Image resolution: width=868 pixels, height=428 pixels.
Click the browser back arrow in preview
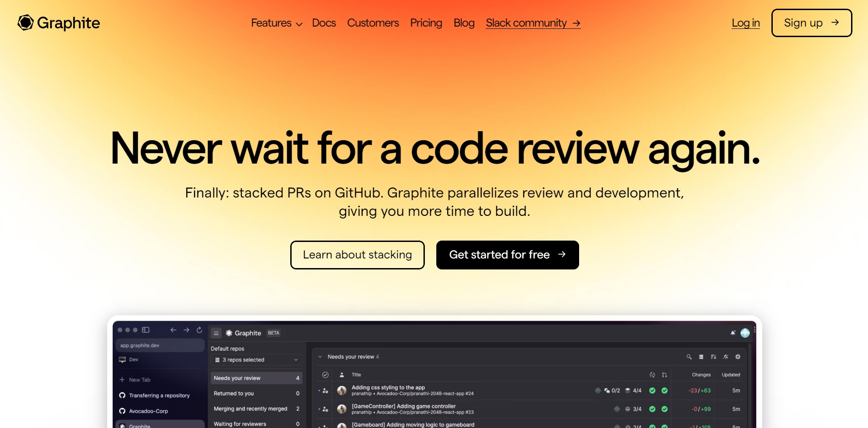point(173,330)
